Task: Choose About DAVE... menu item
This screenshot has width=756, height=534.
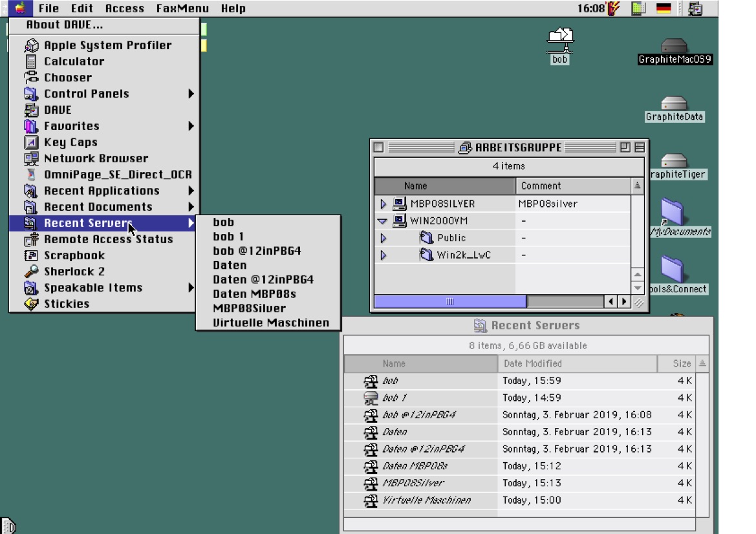Action: coord(103,25)
